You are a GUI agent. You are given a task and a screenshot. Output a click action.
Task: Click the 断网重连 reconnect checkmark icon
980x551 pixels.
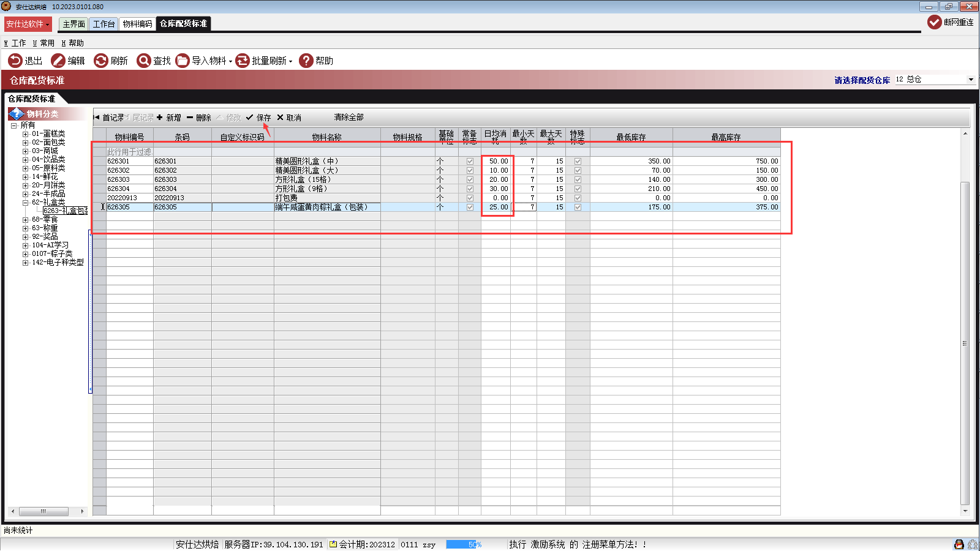(935, 22)
